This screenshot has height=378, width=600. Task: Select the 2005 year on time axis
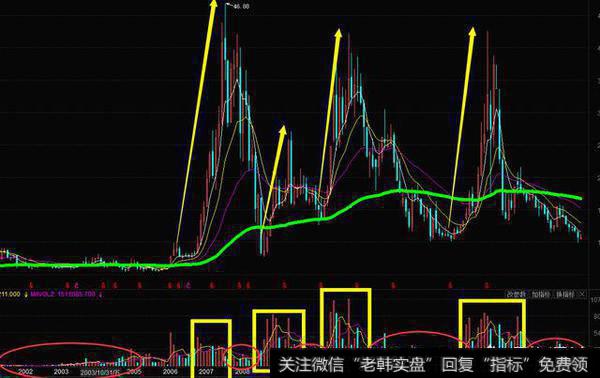[x=134, y=371]
